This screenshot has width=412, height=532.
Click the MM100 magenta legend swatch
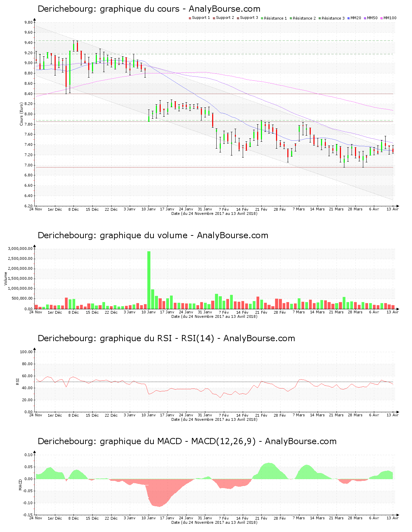[x=382, y=18]
